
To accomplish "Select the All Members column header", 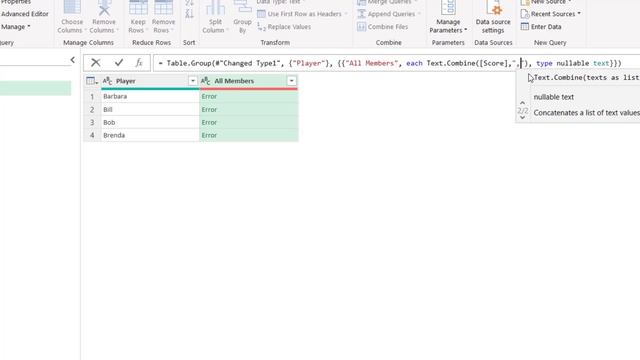I will (249, 81).
